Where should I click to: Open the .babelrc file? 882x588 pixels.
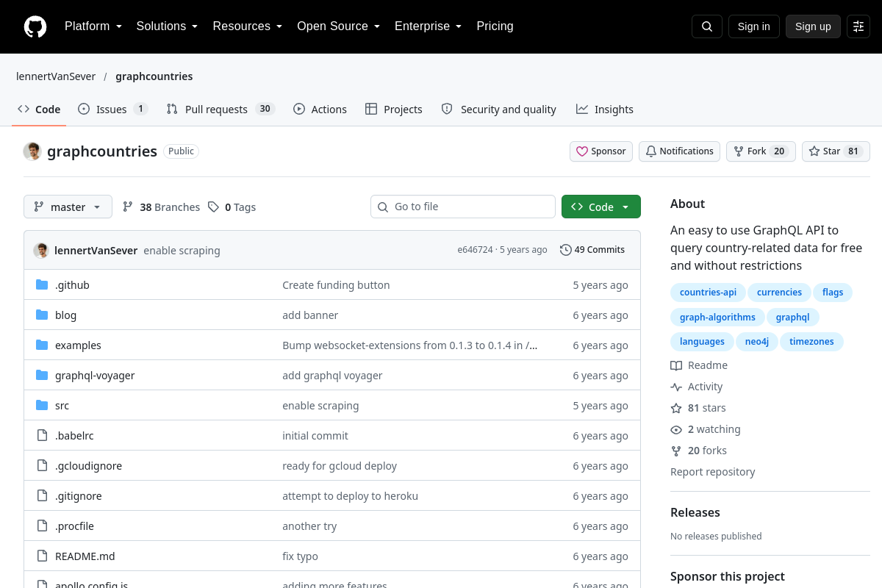[74, 436]
